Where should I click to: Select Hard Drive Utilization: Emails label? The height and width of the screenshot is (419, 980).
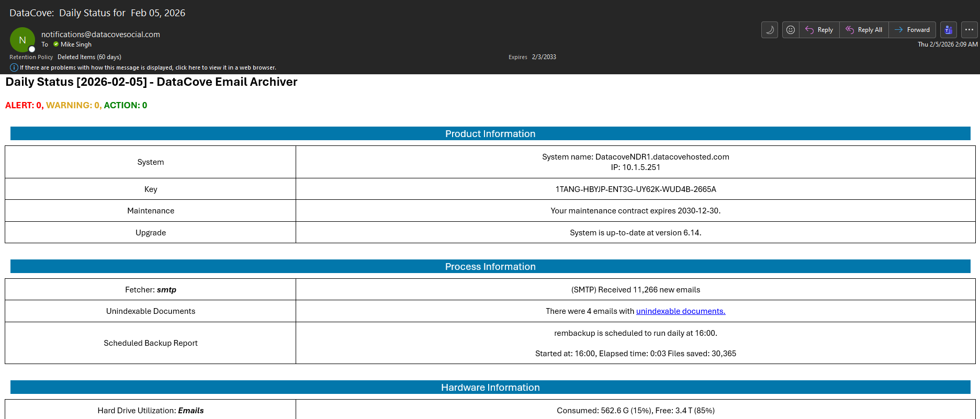151,411
